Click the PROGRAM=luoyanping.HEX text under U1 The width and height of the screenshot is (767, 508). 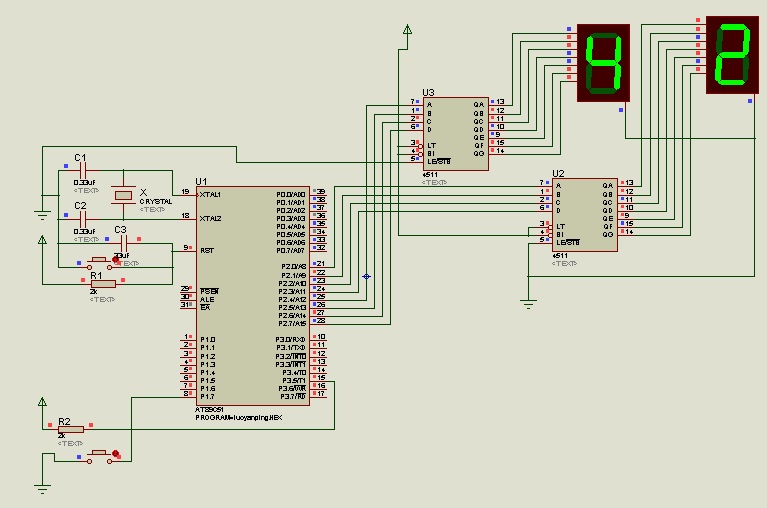point(238,417)
